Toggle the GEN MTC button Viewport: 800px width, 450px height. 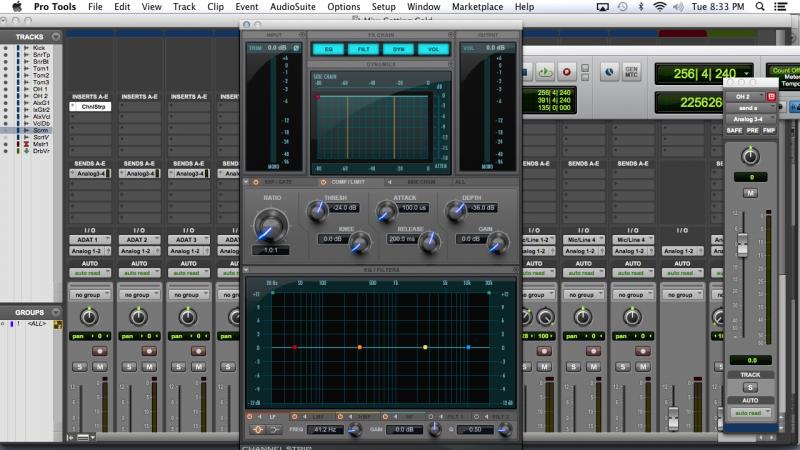(631, 72)
